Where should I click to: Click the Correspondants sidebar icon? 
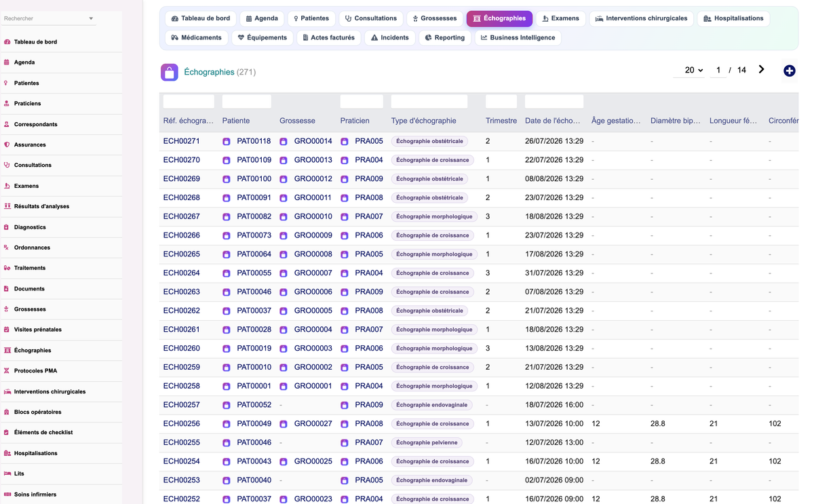click(7, 124)
